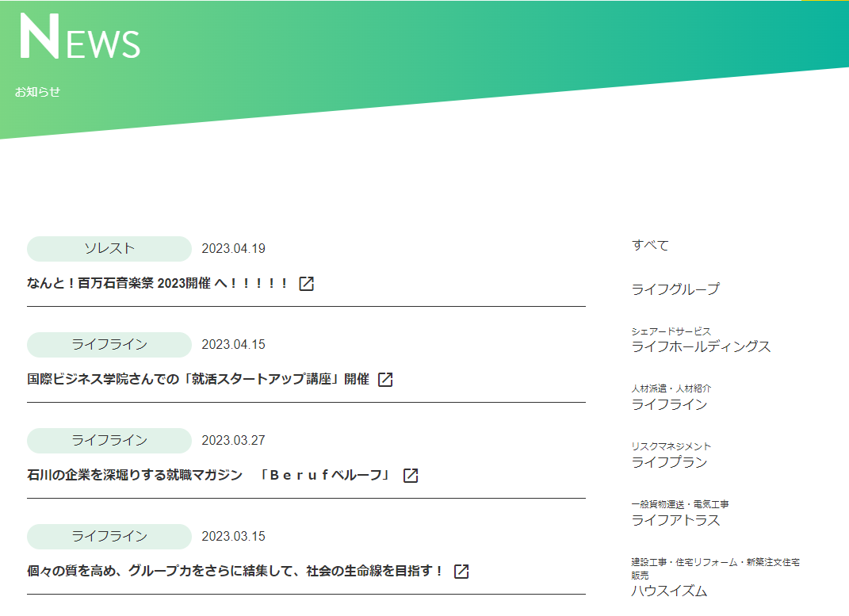Image resolution: width=849 pixels, height=616 pixels.
Task: Filter news by ライフアトラス
Action: 675,520
